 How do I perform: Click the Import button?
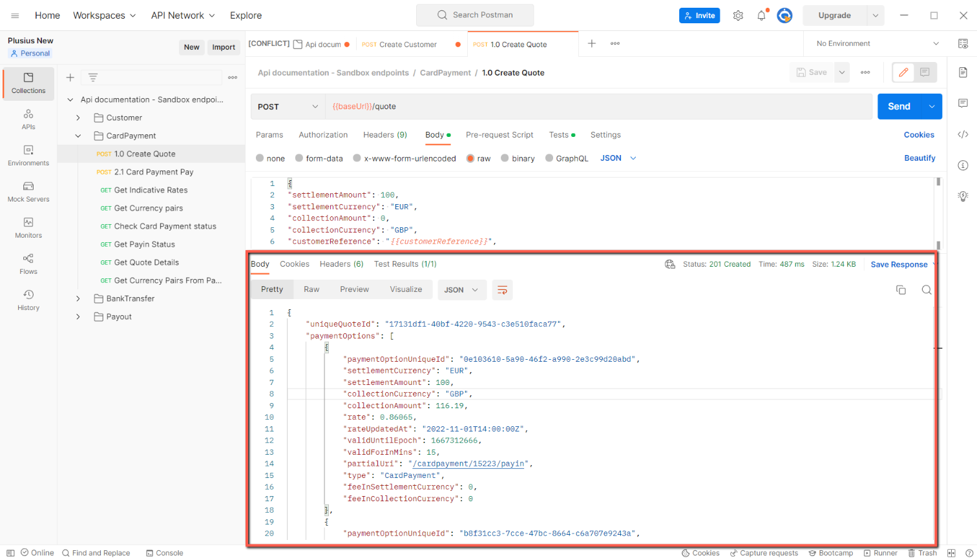point(224,47)
